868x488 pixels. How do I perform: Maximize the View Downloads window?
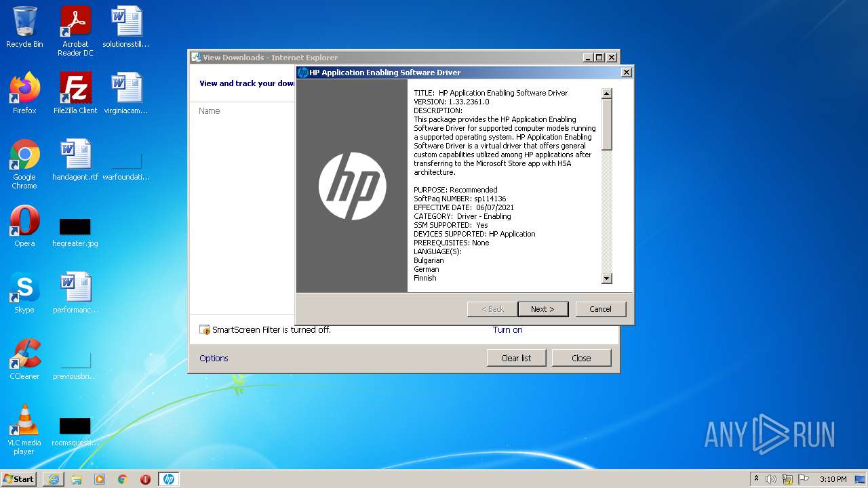pyautogui.click(x=599, y=58)
